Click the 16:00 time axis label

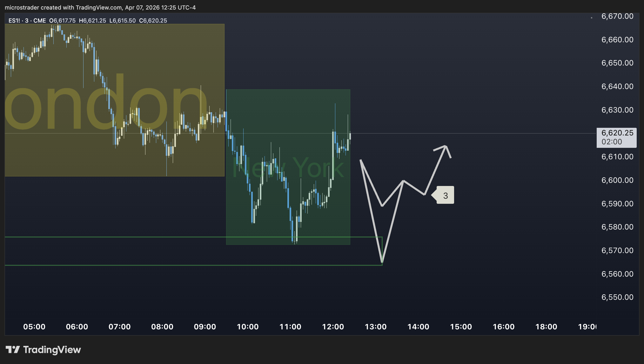pyautogui.click(x=504, y=327)
